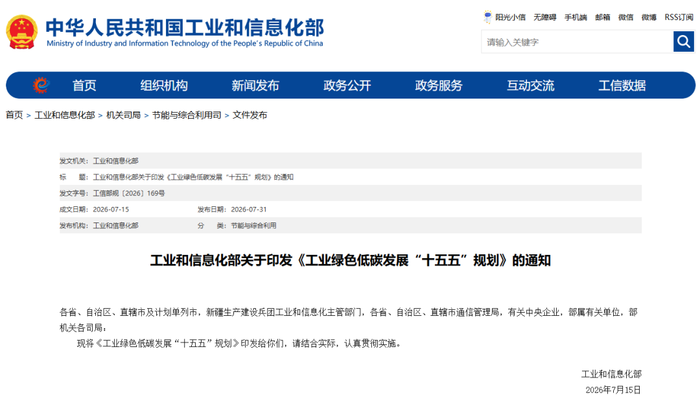Open the 手机端 mobile version link
This screenshot has height=395, width=700.
point(575,17)
